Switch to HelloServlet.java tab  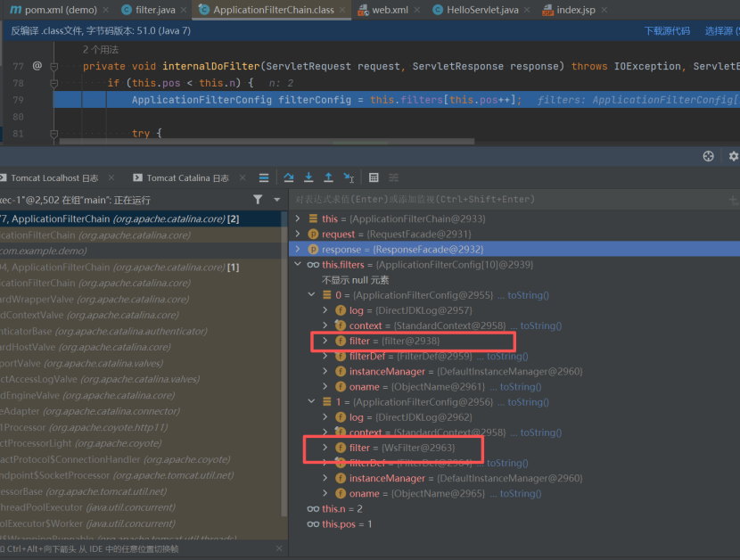(x=476, y=10)
